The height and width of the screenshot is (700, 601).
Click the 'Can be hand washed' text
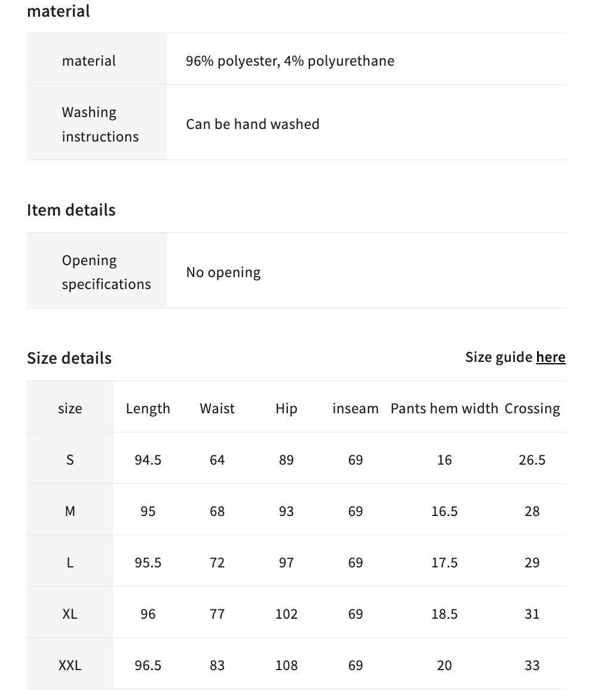click(x=253, y=124)
